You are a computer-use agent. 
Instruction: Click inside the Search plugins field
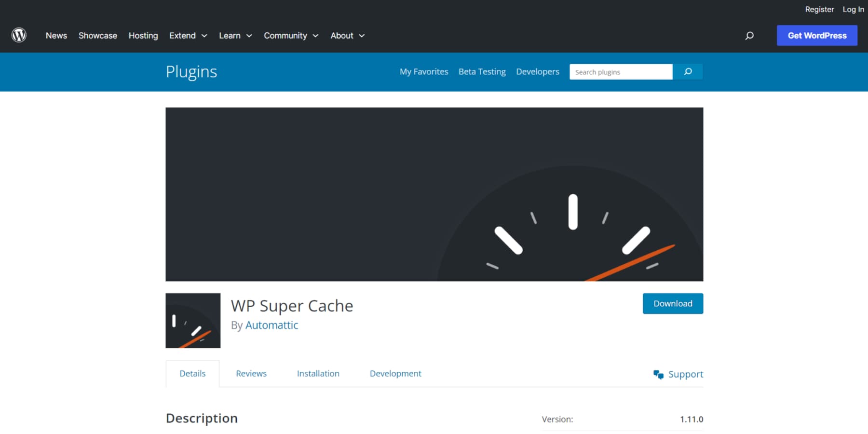621,71
